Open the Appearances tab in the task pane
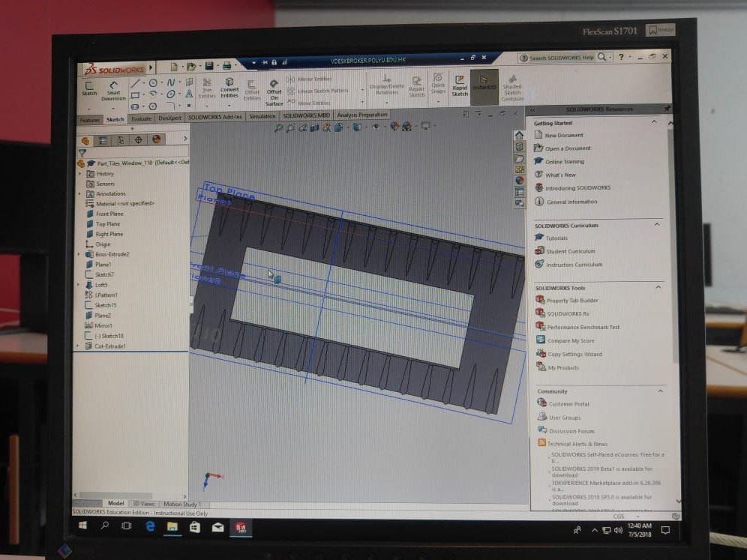Screen dimensions: 747x560 tap(519, 181)
